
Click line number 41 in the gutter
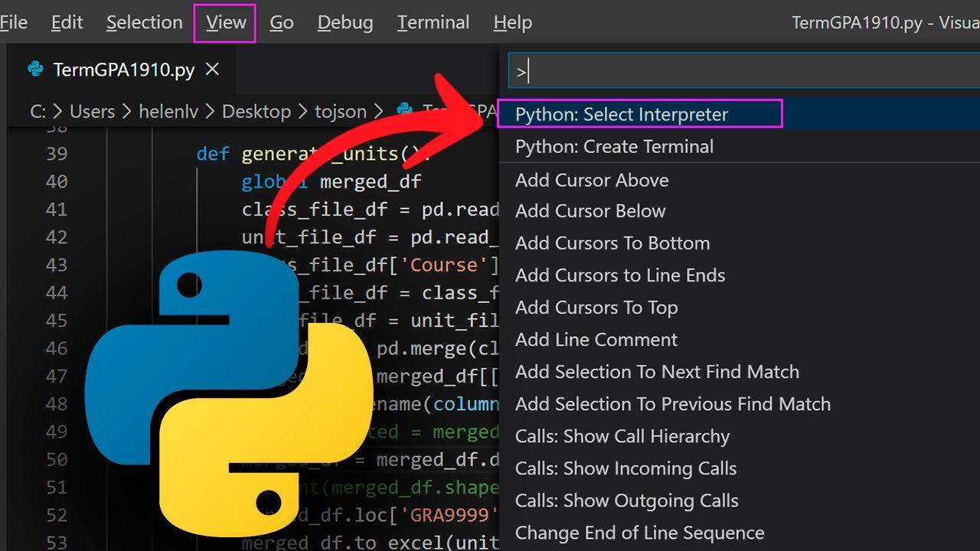[56, 209]
